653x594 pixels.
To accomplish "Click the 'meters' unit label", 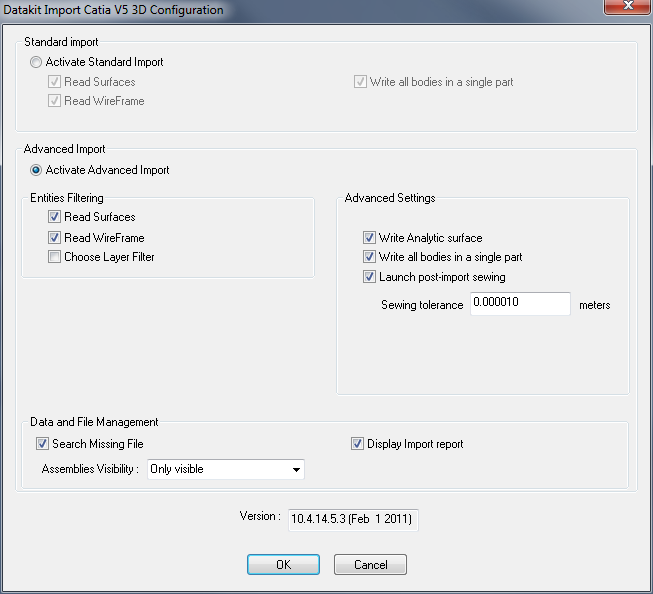I will click(595, 305).
